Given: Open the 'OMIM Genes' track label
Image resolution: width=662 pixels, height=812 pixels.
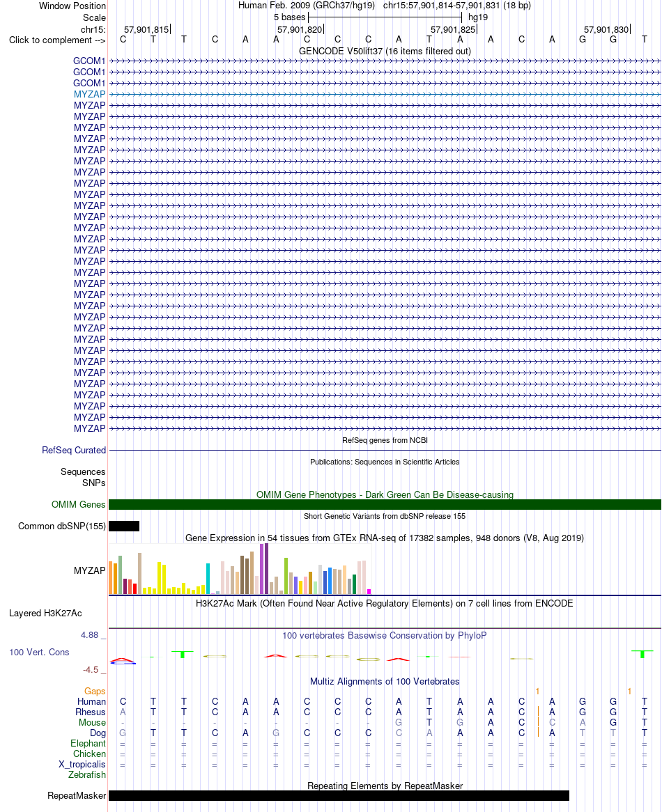Looking at the screenshot, I should [78, 504].
